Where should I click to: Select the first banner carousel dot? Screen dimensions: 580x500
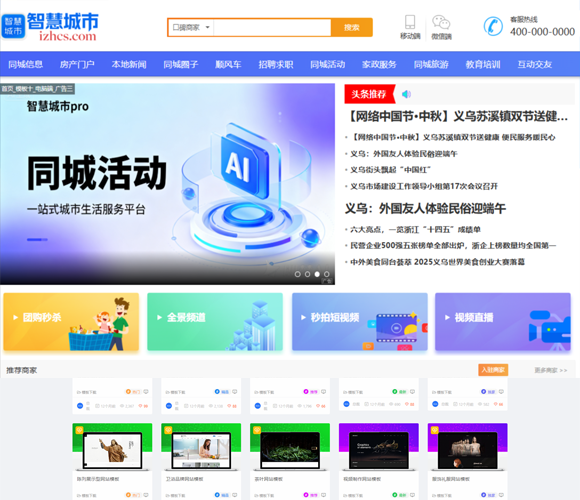click(x=297, y=274)
